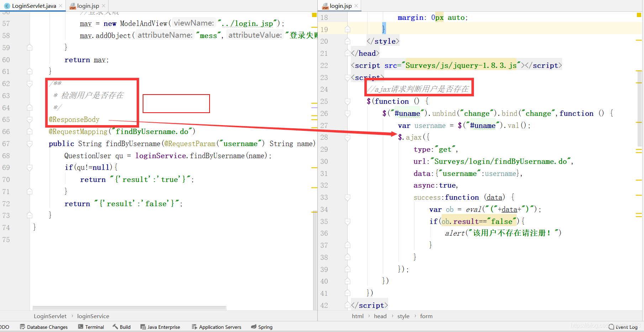This screenshot has height=332, width=644.
Task: Click the alert("该用户不存在请注册！") call
Action: point(503,233)
